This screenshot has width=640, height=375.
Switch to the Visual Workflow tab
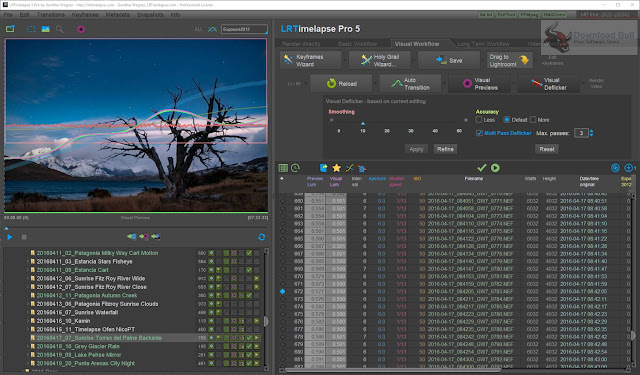click(417, 44)
